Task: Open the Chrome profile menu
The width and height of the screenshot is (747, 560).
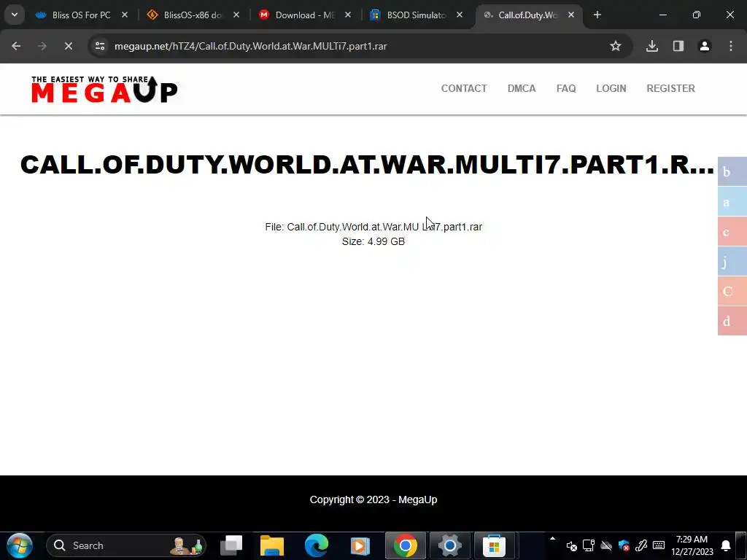Action: [705, 46]
